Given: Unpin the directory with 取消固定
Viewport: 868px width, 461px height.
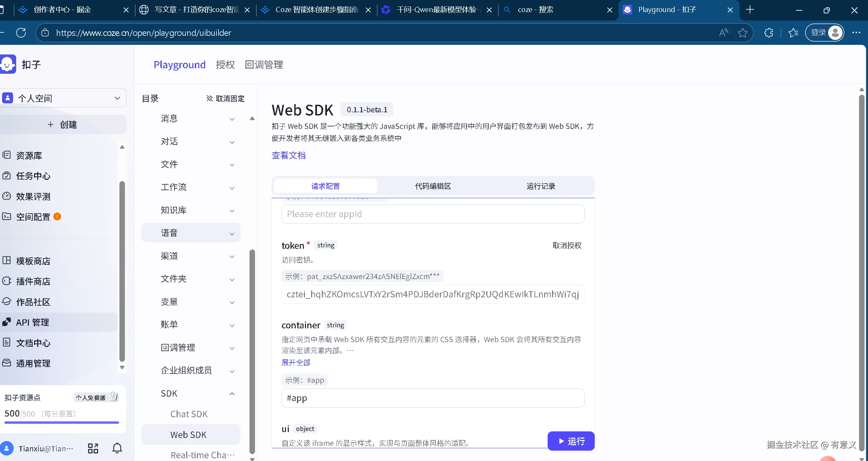Looking at the screenshot, I should (x=225, y=99).
